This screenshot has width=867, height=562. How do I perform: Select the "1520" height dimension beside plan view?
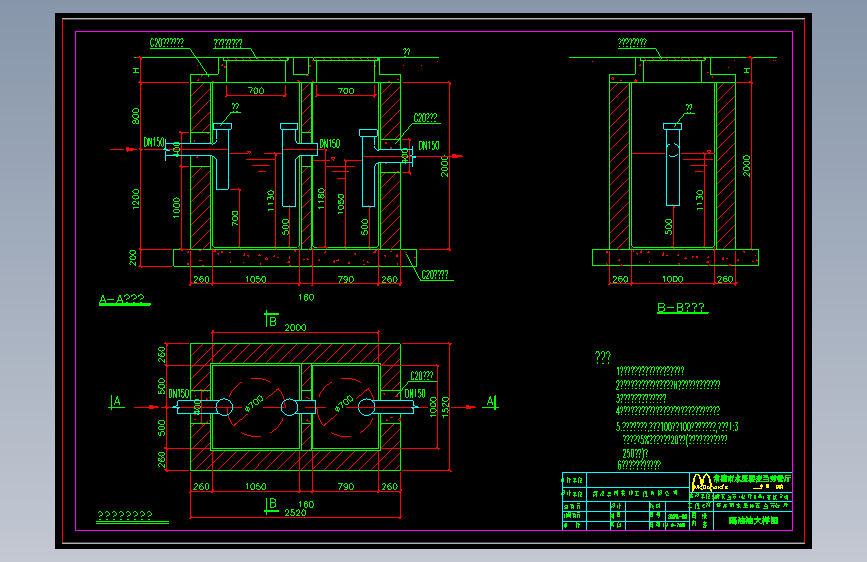[x=446, y=407]
